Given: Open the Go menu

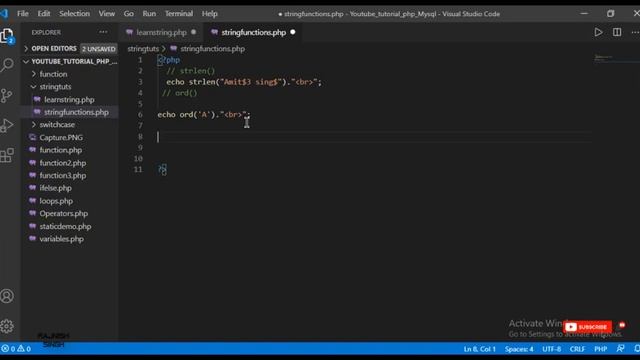Looking at the screenshot, I should coord(129,13).
